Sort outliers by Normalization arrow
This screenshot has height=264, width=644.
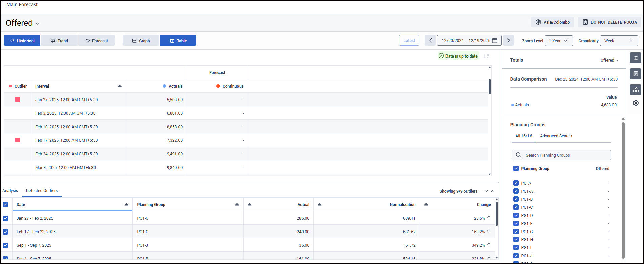(x=320, y=205)
